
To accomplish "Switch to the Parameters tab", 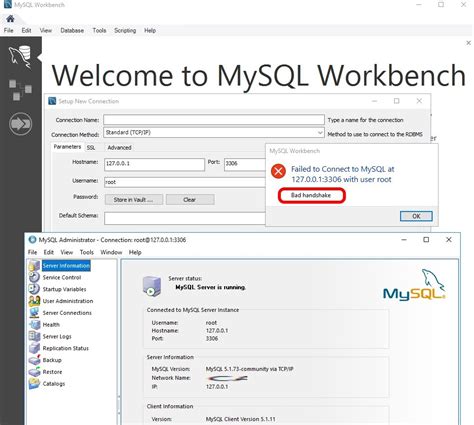I will point(67,147).
